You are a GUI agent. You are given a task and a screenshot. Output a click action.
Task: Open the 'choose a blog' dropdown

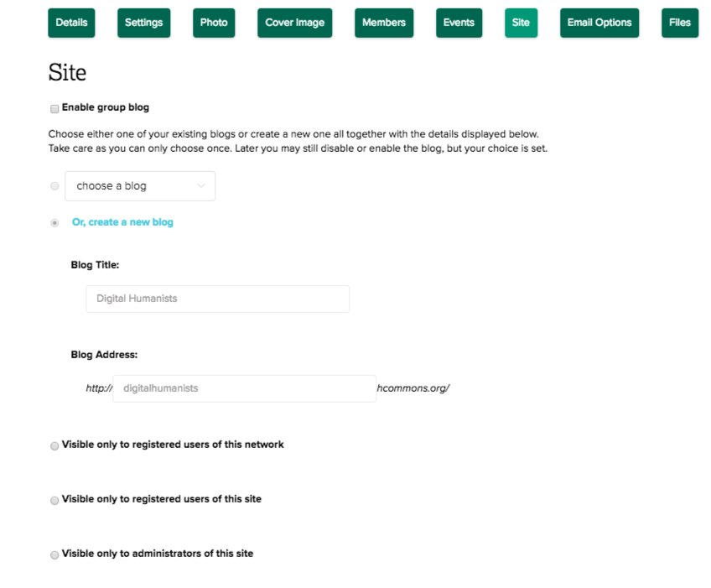click(x=140, y=185)
